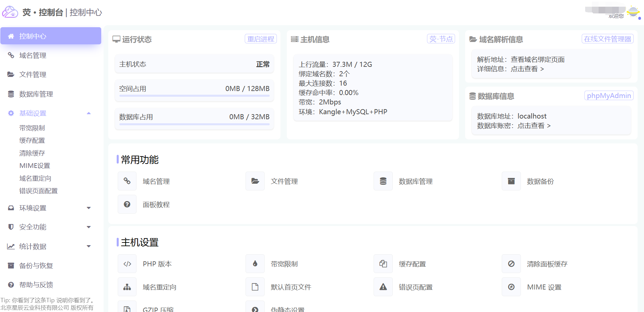Expand the 环境设置 sidebar menu
644x312 pixels.
[89, 208]
